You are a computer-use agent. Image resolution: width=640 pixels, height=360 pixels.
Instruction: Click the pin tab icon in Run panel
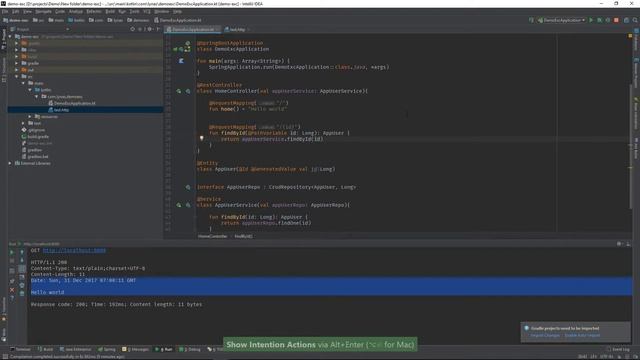12,281
